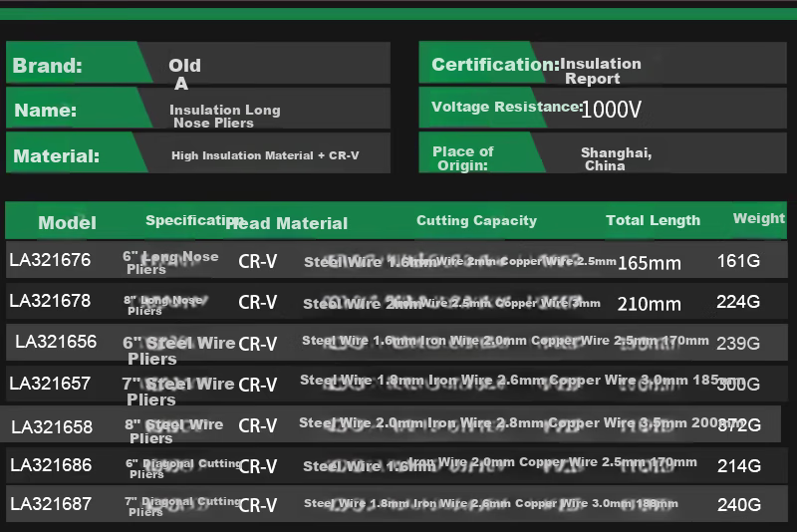This screenshot has height=532, width=797.
Task: Click the Brand label
Action: [x=47, y=66]
